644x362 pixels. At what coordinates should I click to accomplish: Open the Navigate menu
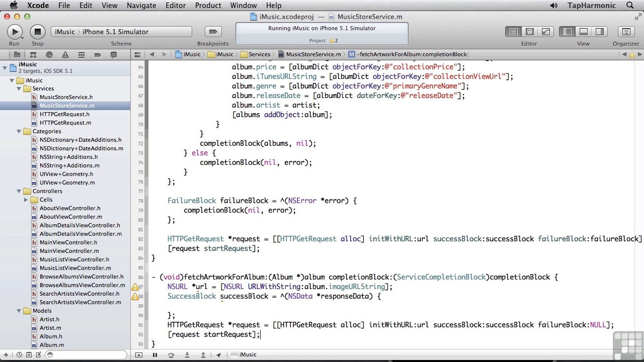(141, 6)
